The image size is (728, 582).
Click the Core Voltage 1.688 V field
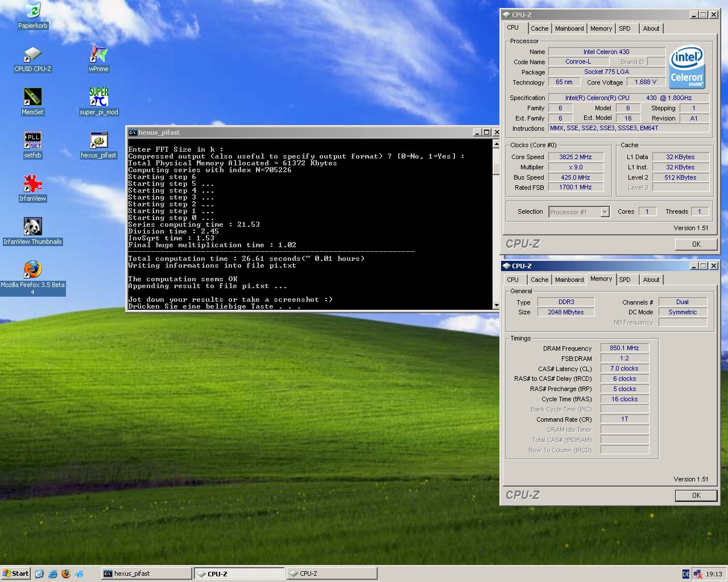[646, 82]
